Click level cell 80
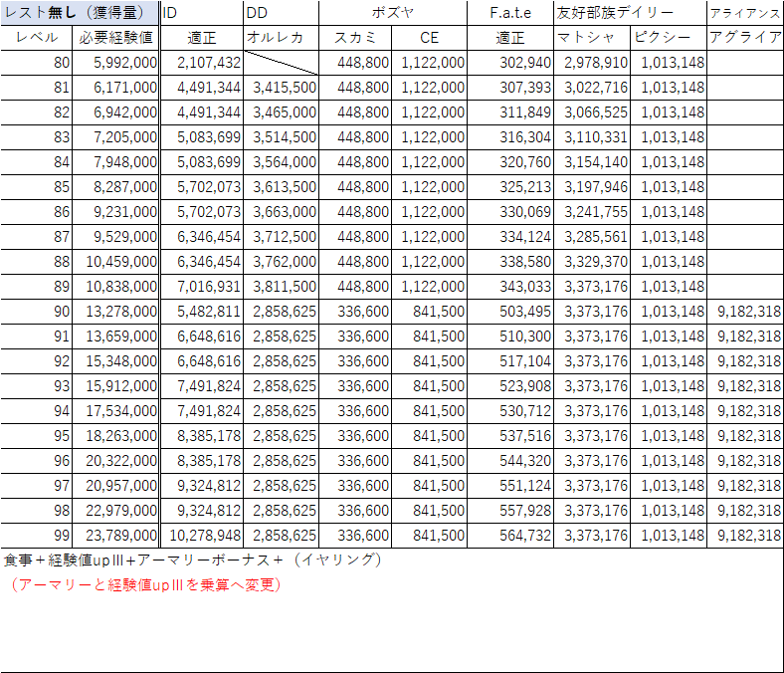Image resolution: width=784 pixels, height=673 pixels. point(37,63)
